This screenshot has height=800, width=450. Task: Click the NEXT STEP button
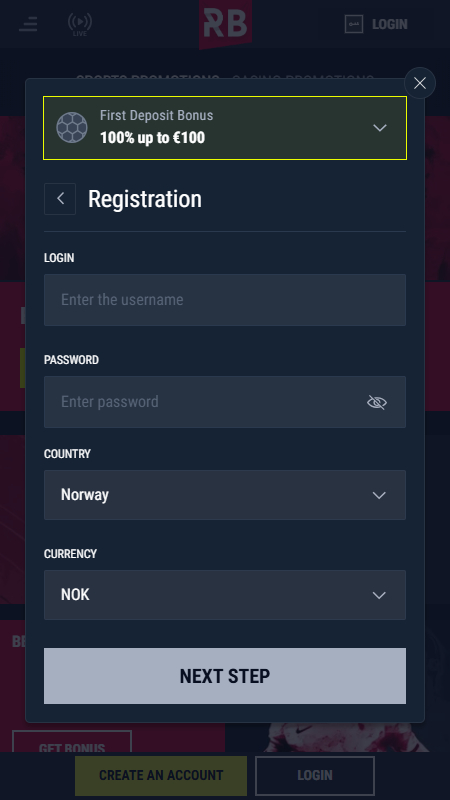(225, 676)
